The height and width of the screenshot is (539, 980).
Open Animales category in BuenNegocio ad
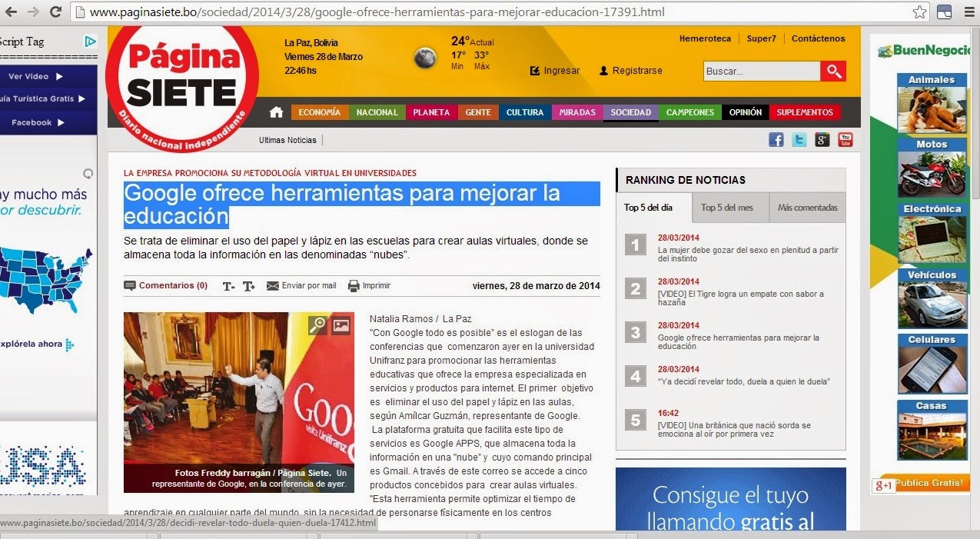pos(932,104)
